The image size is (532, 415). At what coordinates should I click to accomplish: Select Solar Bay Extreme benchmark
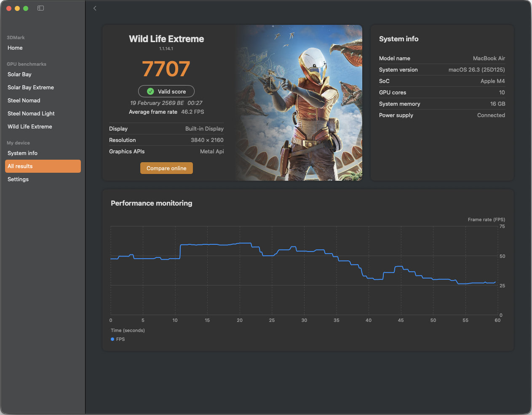[x=31, y=88]
